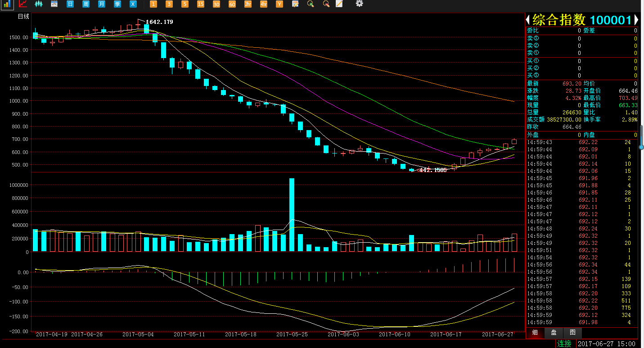Select the turnover rate 2.89%
Viewport: 644px width, 348px height.
[x=630, y=120]
